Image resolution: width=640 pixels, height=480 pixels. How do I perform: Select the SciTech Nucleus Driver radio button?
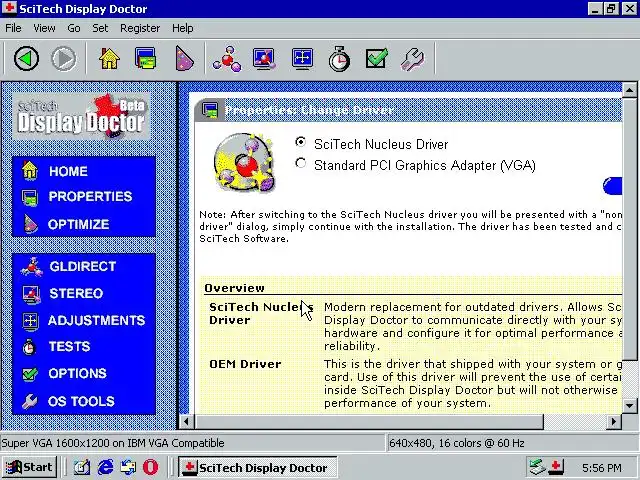[300, 142]
